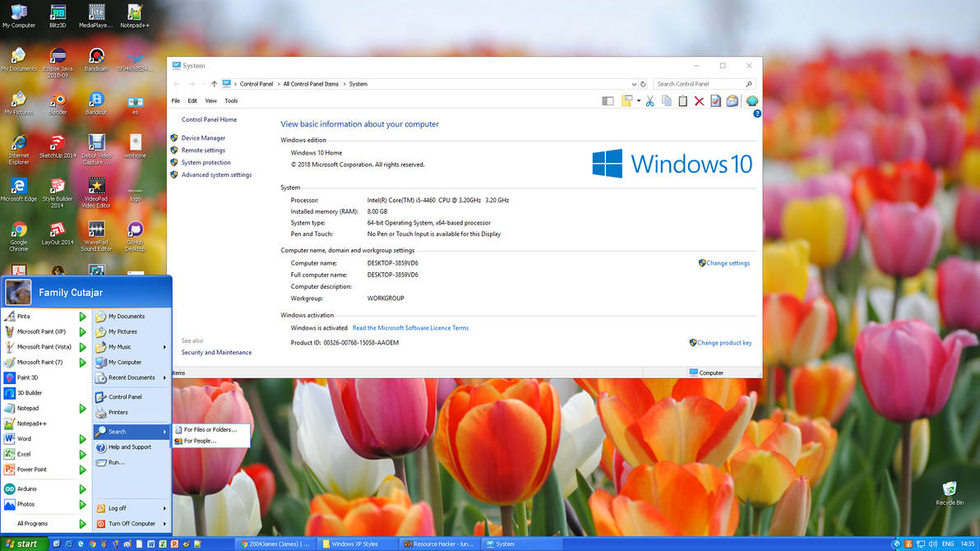Click the 'Change settings' link
The width and height of the screenshot is (980, 551).
click(727, 262)
